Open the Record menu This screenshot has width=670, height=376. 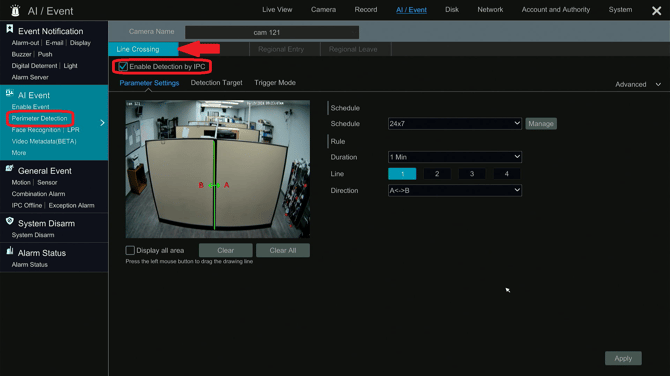click(366, 9)
